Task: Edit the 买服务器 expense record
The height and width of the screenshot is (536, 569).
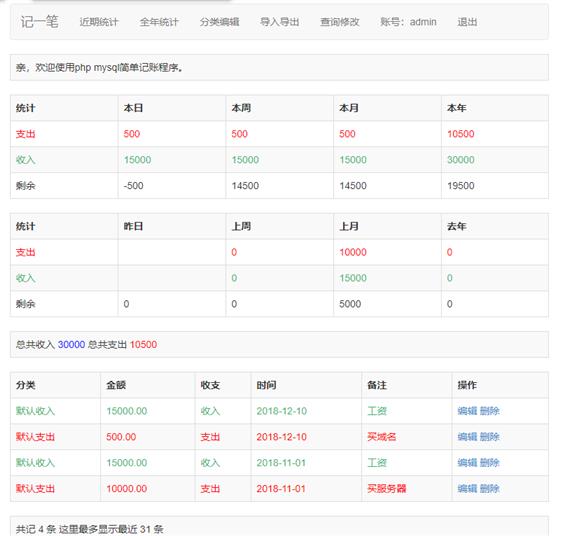Action: [x=467, y=488]
